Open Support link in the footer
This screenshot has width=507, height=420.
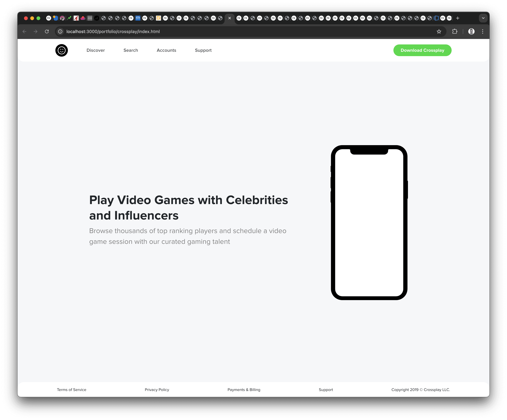coord(326,390)
